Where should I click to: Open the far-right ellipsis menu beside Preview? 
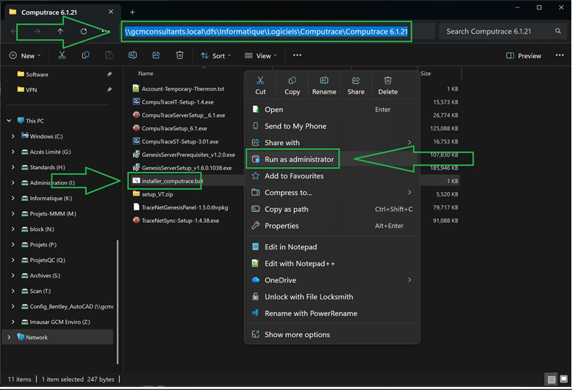560,55
